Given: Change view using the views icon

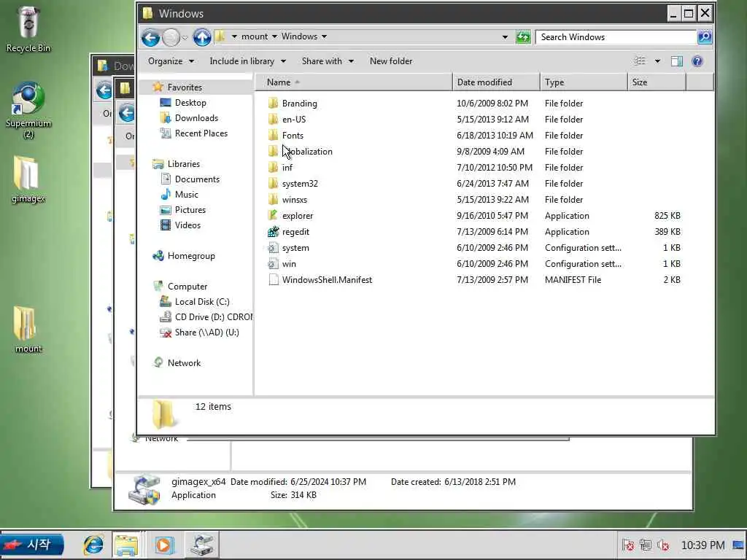Looking at the screenshot, I should (x=640, y=61).
